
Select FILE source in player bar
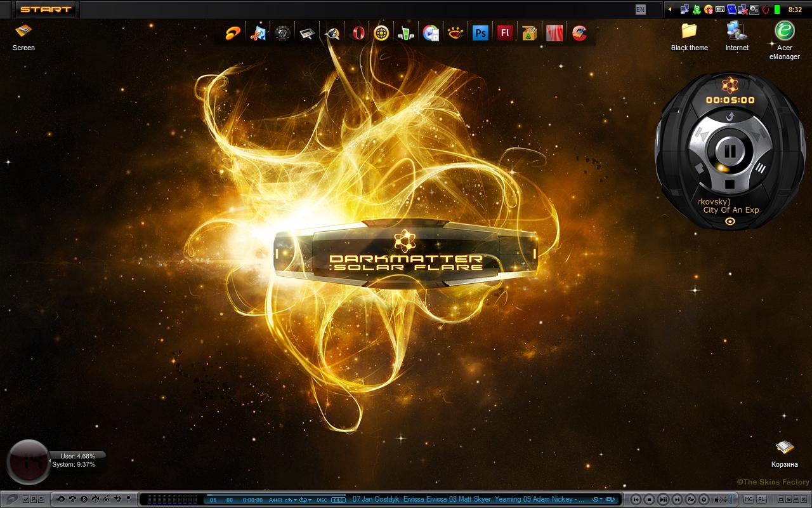point(338,500)
